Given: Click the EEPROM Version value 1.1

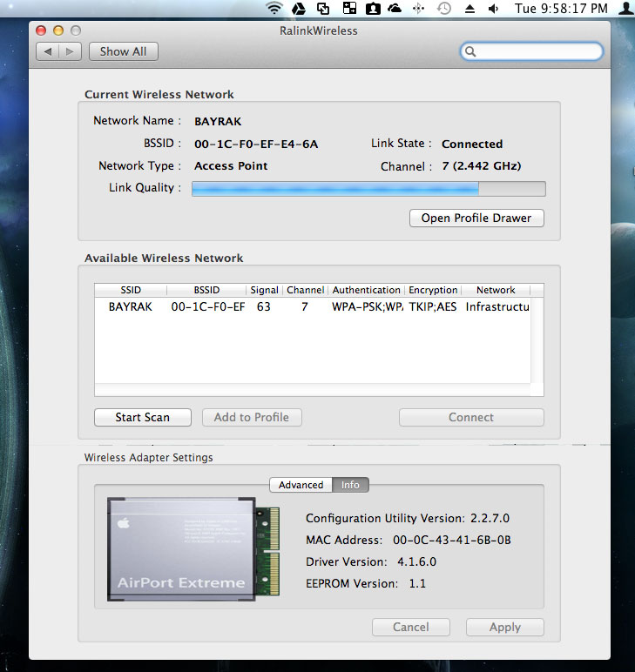Looking at the screenshot, I should tap(417, 584).
